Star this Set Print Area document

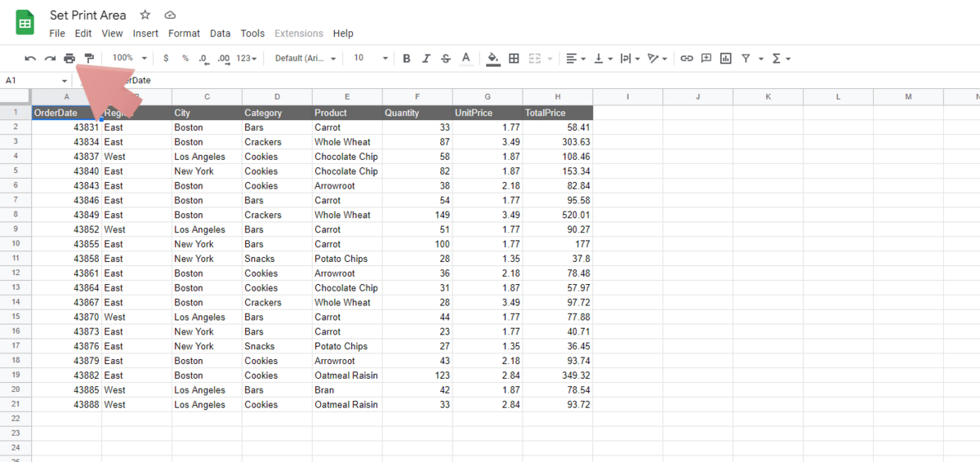[145, 16]
